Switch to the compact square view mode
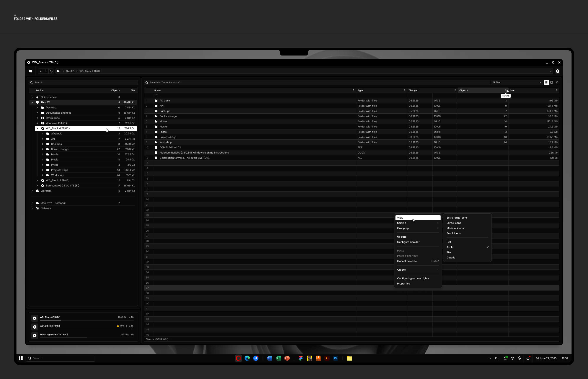This screenshot has height=379, width=588. 552,82
